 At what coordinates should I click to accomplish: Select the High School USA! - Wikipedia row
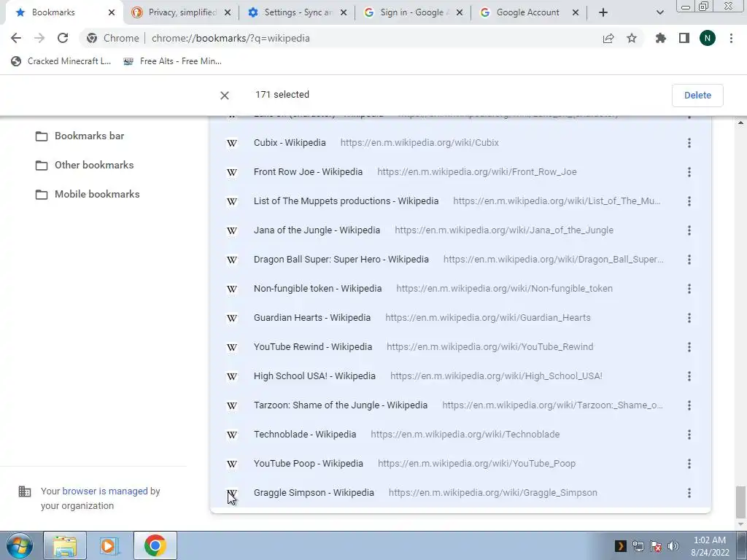[460, 376]
